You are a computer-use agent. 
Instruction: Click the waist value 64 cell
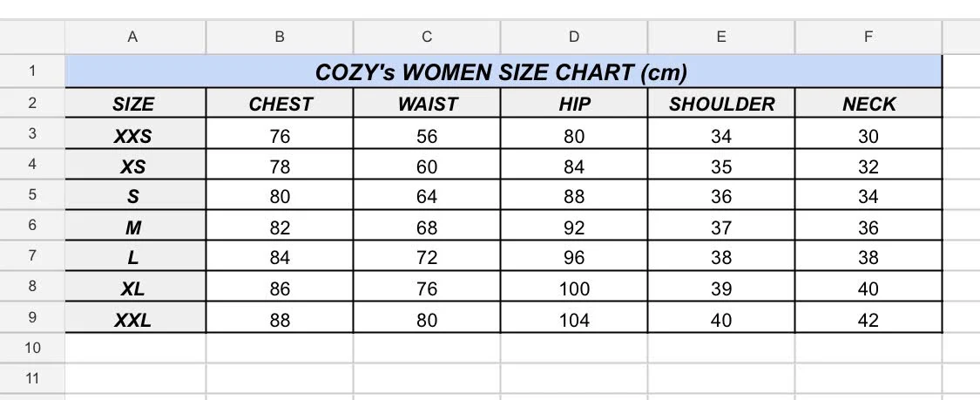(427, 197)
